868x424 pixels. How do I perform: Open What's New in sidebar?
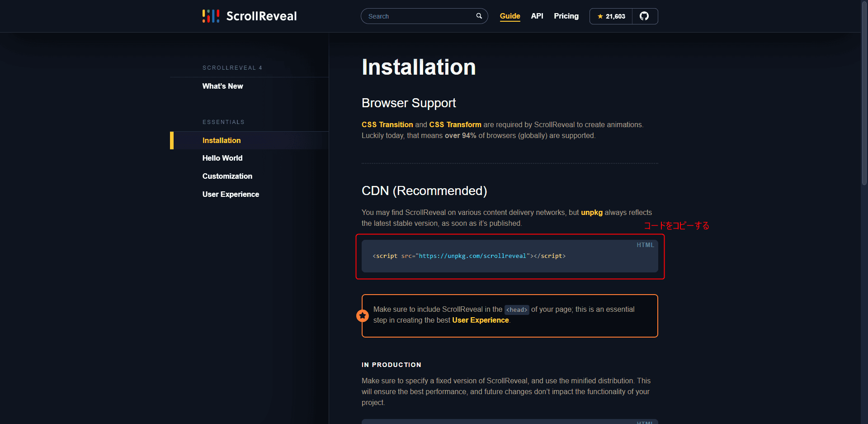click(x=223, y=86)
